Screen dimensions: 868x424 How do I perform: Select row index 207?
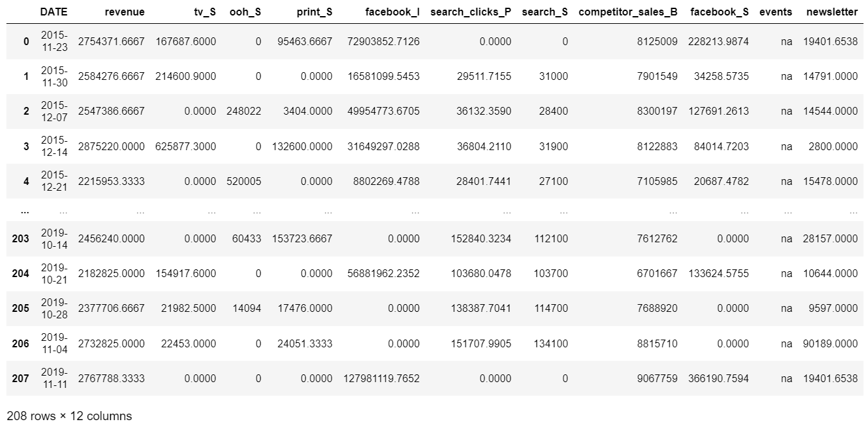[21, 378]
